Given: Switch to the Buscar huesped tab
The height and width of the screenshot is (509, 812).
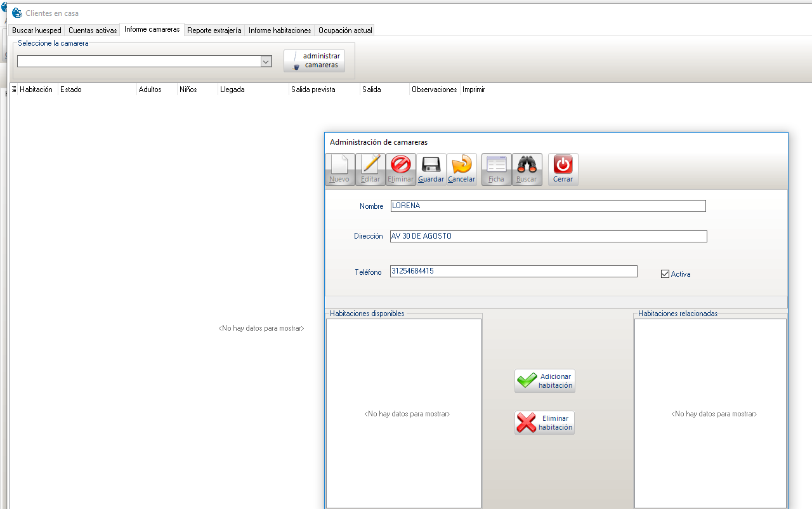Looking at the screenshot, I should [37, 30].
